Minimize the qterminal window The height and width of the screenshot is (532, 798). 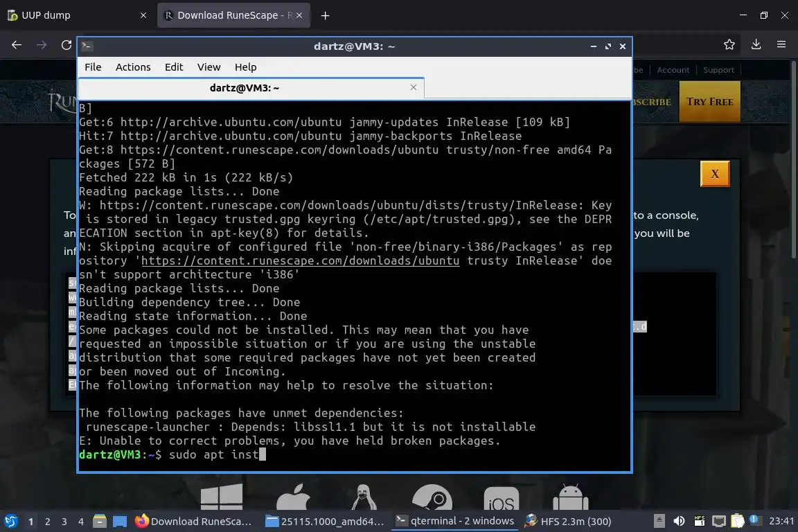click(x=594, y=46)
